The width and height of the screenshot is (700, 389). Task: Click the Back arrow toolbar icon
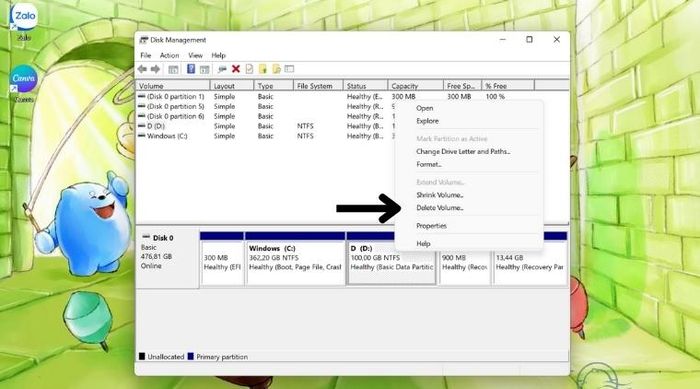click(x=142, y=69)
